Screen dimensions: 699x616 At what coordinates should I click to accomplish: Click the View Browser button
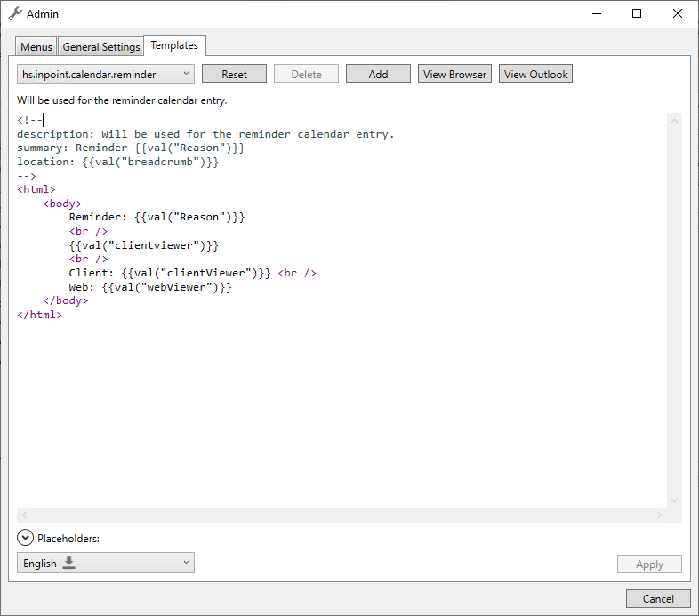point(454,74)
